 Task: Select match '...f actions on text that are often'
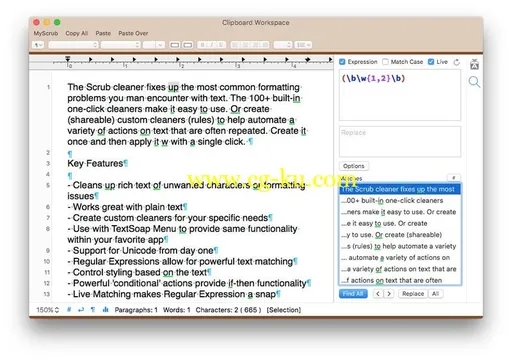[400, 280]
